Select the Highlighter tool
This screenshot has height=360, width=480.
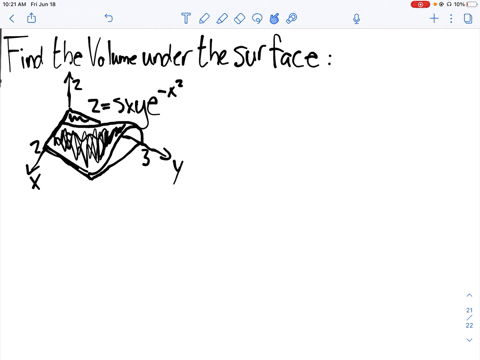pyautogui.click(x=222, y=18)
